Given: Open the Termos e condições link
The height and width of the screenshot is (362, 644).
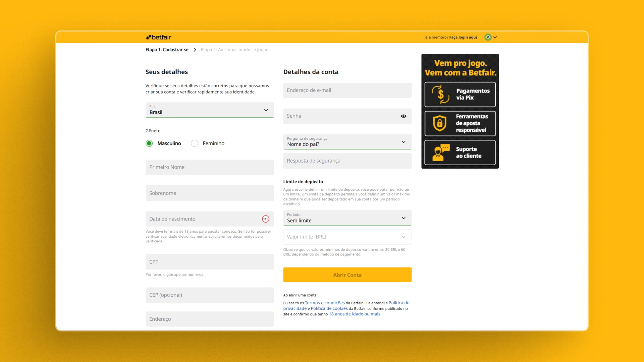Looking at the screenshot, I should (325, 303).
